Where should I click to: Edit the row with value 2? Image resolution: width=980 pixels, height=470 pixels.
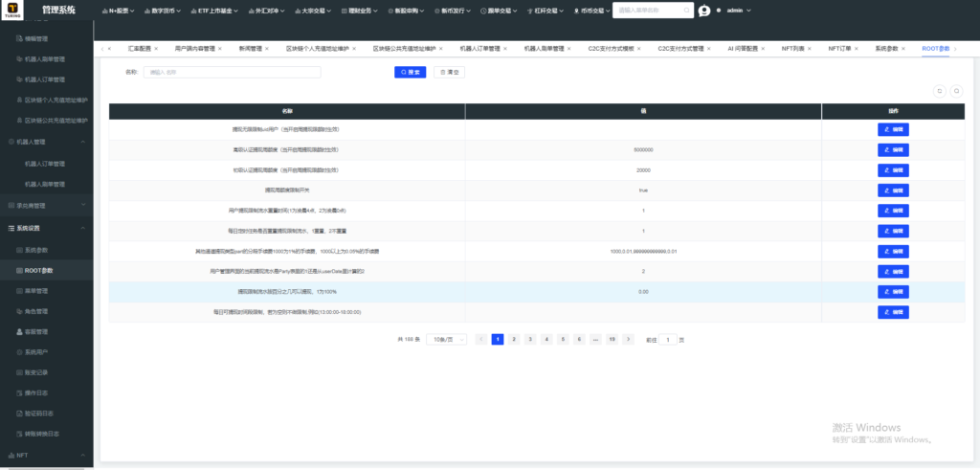893,271
